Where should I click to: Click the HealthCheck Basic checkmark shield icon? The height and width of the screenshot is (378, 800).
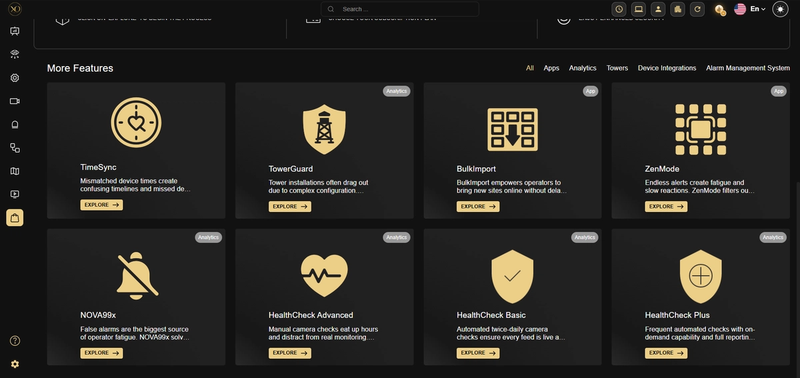(x=512, y=276)
